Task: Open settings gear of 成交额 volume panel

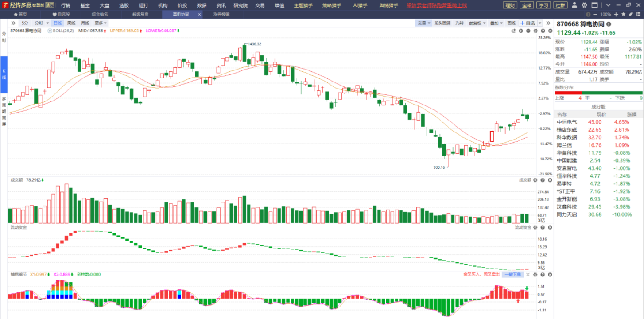Action: 535,180
